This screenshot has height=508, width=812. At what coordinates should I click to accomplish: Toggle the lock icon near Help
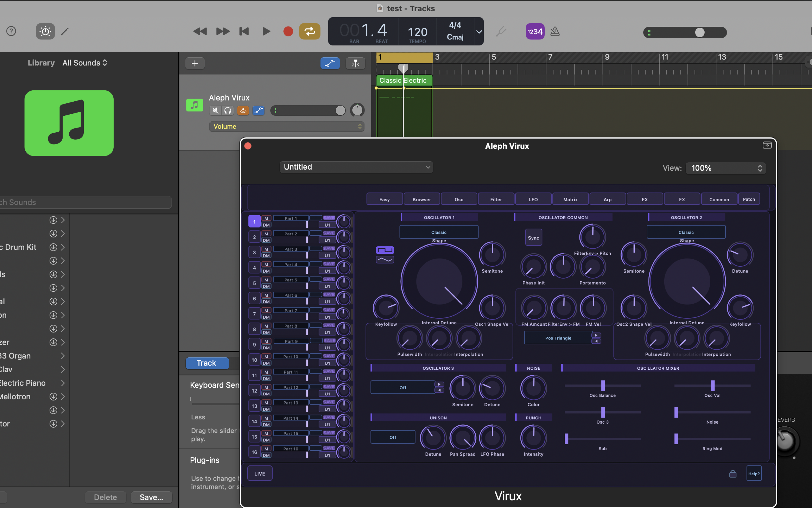[x=733, y=474]
